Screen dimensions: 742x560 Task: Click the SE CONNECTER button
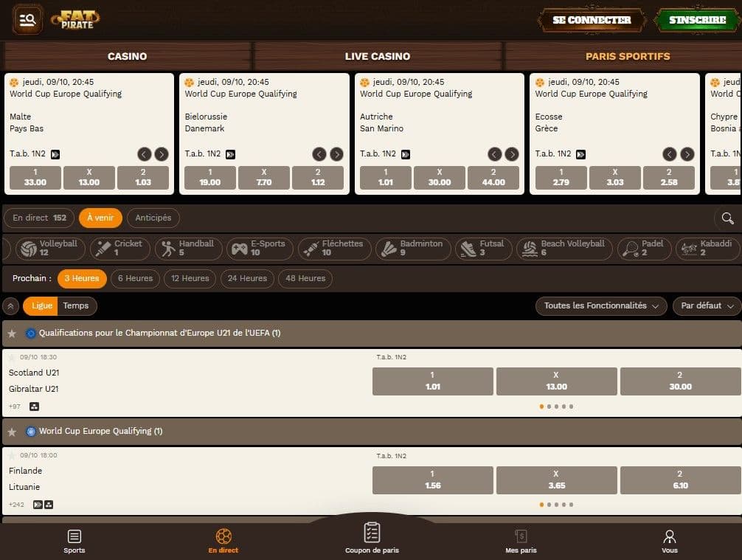[592, 20]
